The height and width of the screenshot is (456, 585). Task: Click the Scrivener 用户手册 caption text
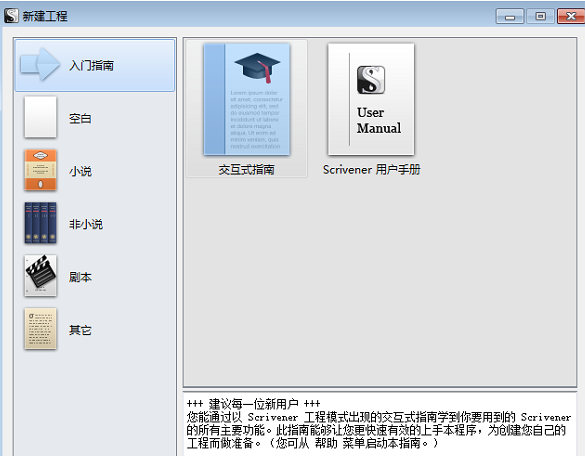click(372, 170)
